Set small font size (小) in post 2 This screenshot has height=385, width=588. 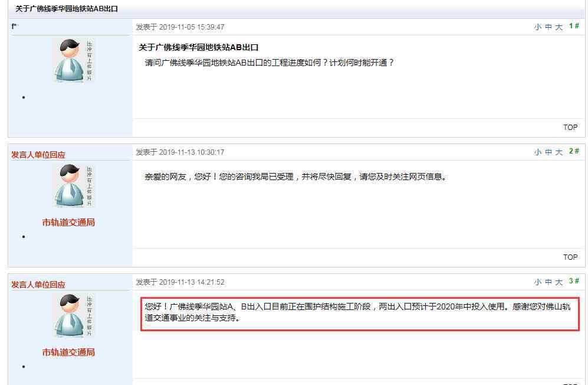(538, 152)
